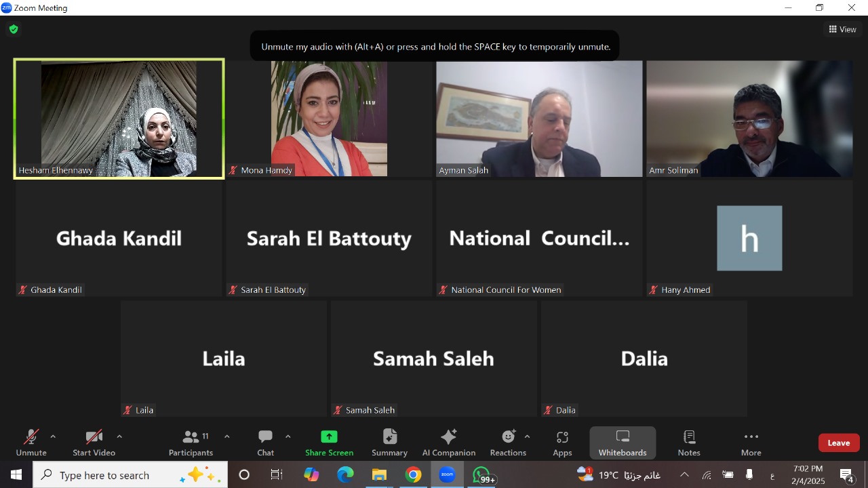Expand audio options arrow beside Unmute
The image size is (868, 488).
coord(53,436)
